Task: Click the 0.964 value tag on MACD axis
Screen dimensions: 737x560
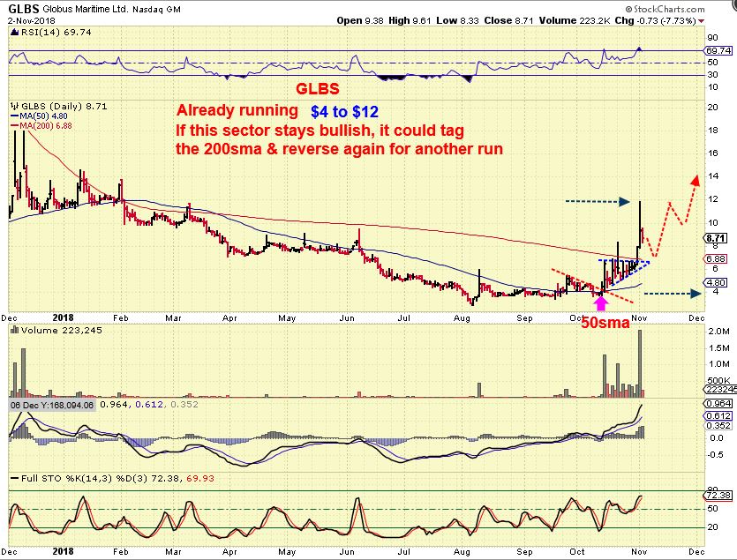Action: 718,404
